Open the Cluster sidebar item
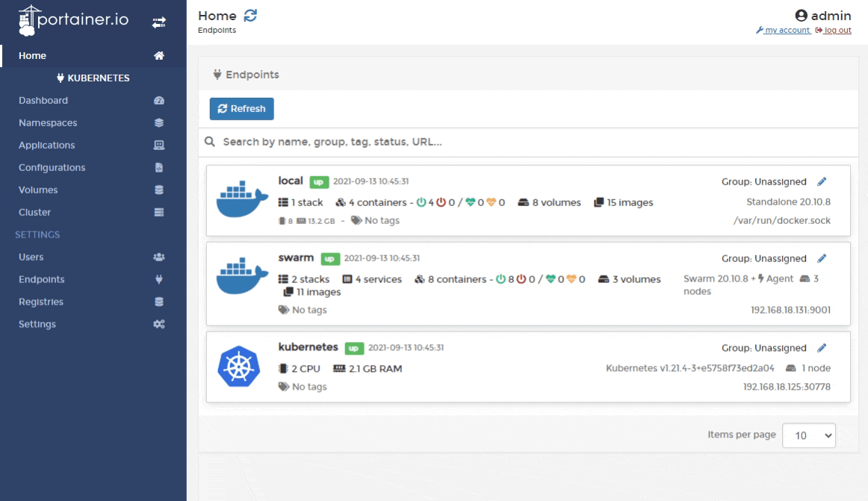This screenshot has height=501, width=868. point(35,212)
